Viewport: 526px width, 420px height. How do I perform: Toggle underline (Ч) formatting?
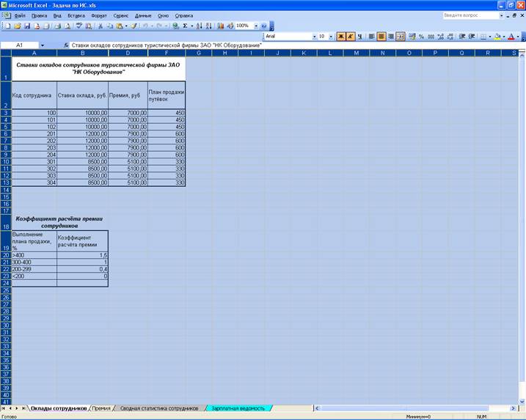click(x=359, y=36)
